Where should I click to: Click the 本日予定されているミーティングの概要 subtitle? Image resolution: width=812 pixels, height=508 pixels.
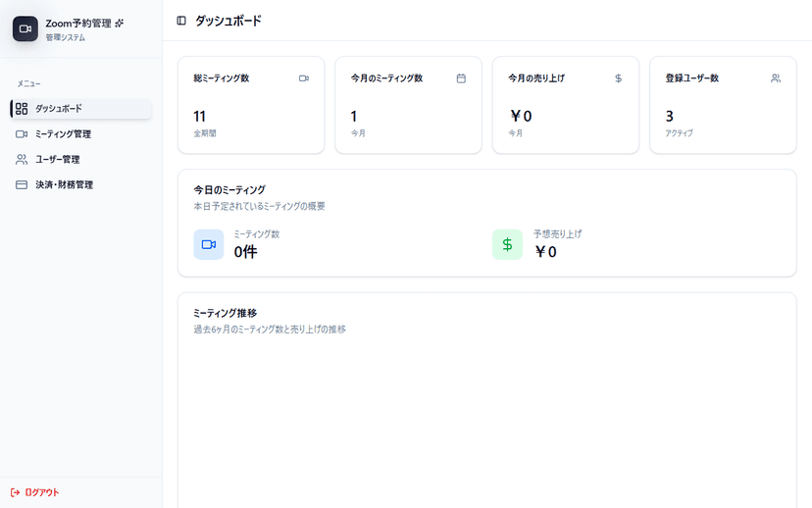[x=259, y=206]
